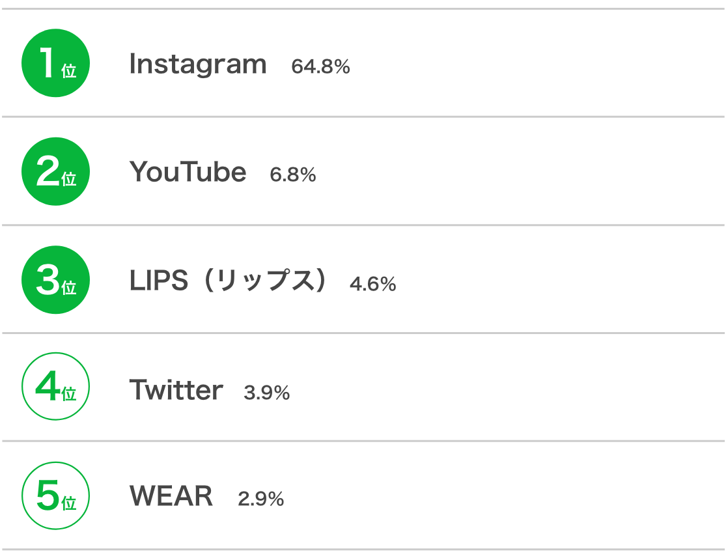Click the green 3位 rank badge
This screenshot has width=728, height=560.
pos(56,279)
